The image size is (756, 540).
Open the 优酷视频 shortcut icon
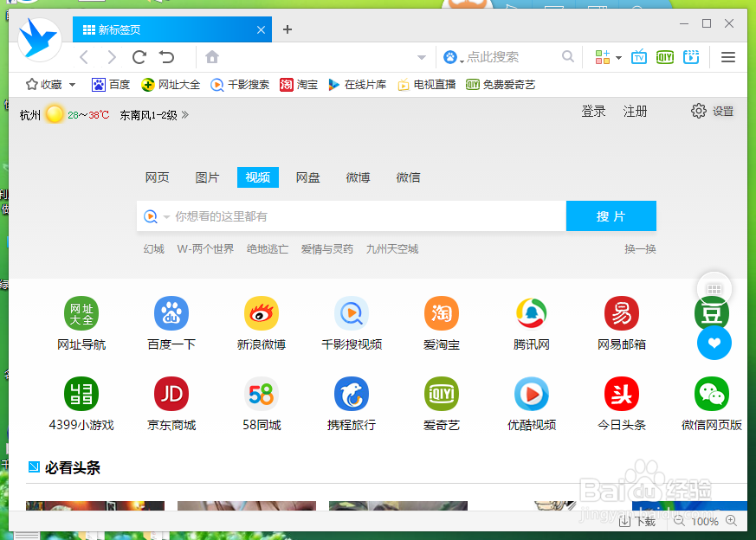(x=532, y=394)
